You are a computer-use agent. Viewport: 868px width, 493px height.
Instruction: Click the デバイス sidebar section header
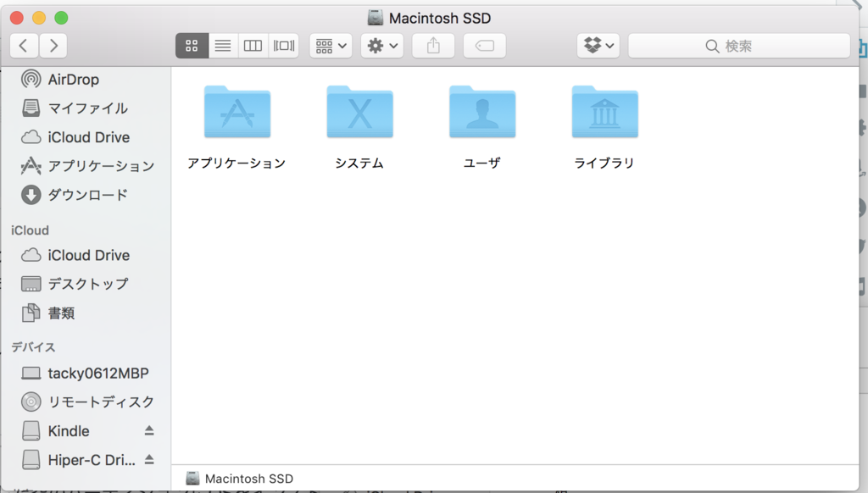33,347
